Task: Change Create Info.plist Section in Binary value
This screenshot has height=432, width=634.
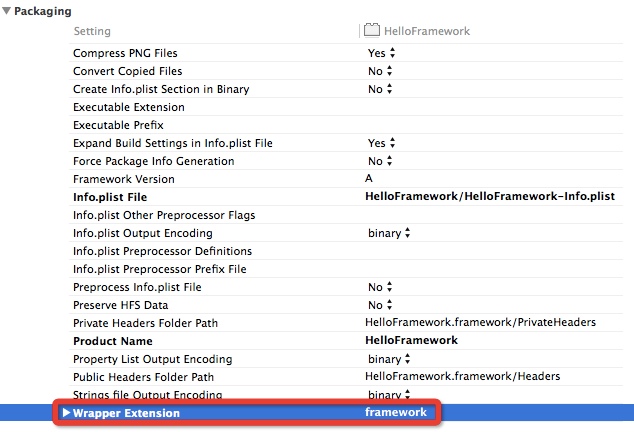Action: [x=380, y=89]
